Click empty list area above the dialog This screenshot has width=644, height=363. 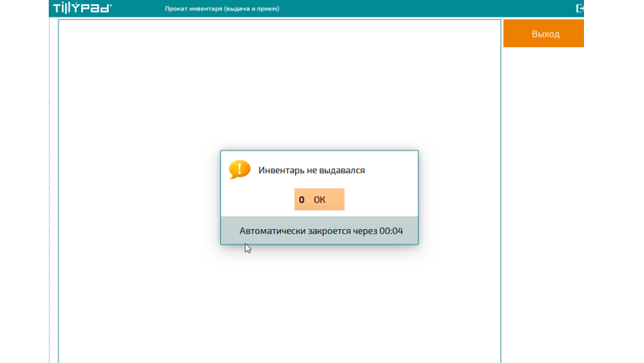(x=278, y=87)
